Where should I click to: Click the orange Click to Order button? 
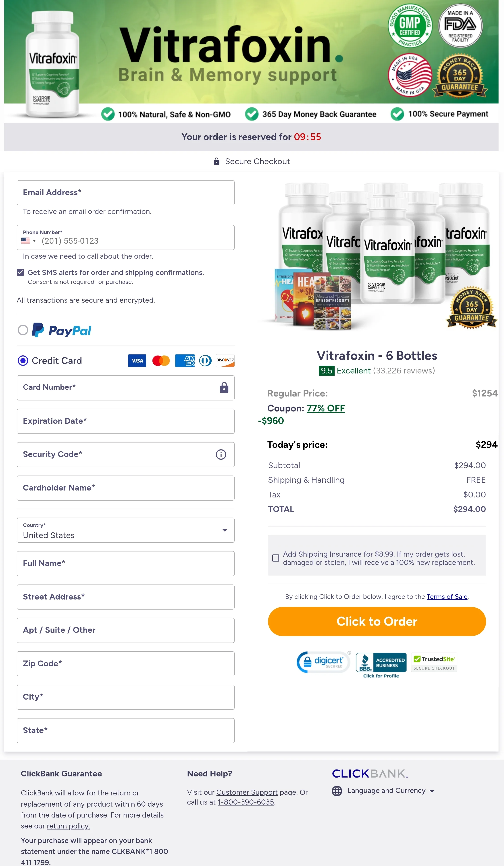pos(377,621)
